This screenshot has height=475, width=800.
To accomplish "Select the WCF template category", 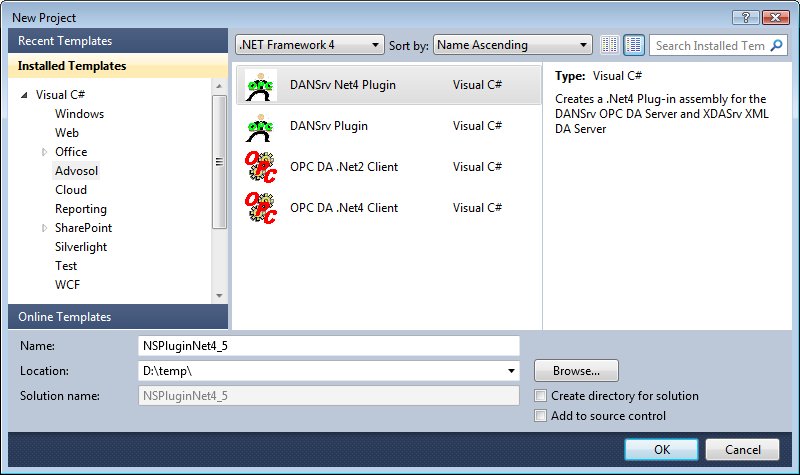I will (x=67, y=285).
